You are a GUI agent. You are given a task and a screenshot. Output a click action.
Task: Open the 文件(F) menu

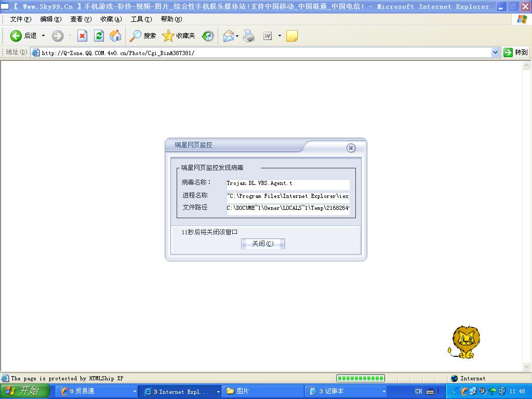tap(21, 19)
